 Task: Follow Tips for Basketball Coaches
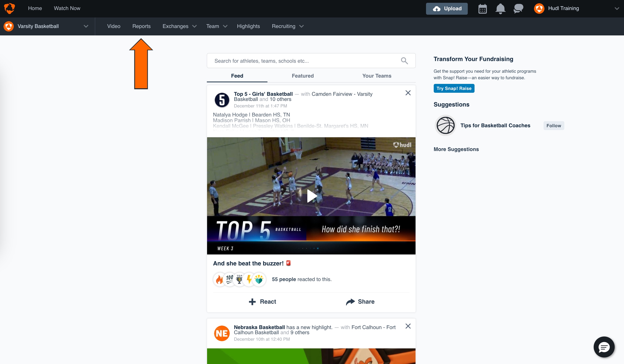[x=554, y=126]
